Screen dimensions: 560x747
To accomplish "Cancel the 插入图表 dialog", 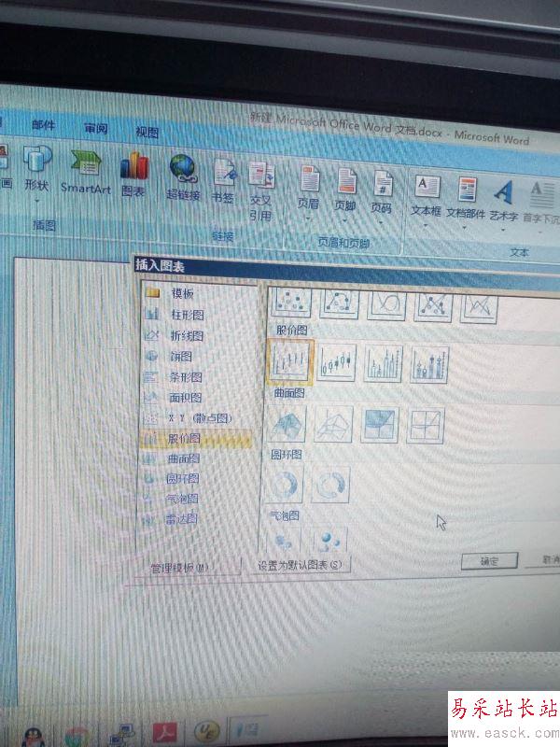I will coord(544,559).
